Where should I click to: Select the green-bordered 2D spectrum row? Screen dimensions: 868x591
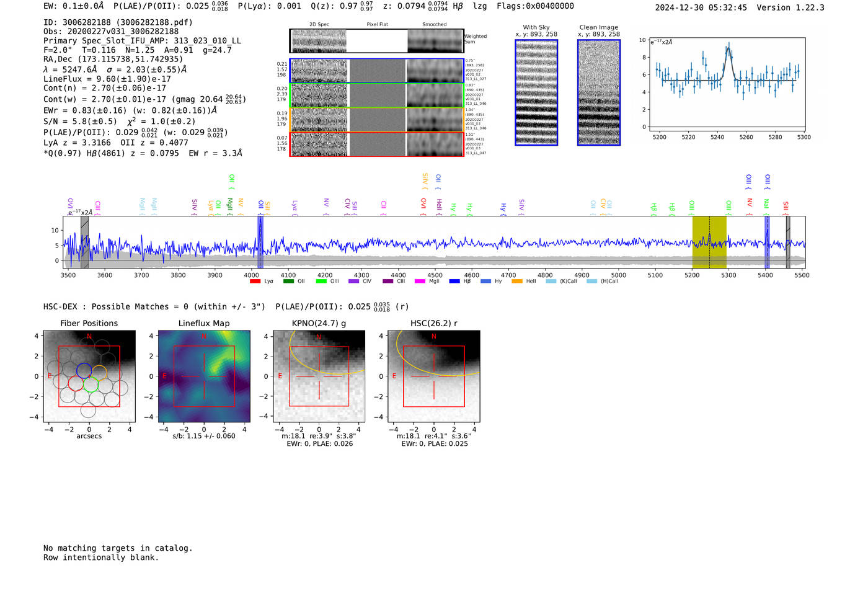(376, 95)
